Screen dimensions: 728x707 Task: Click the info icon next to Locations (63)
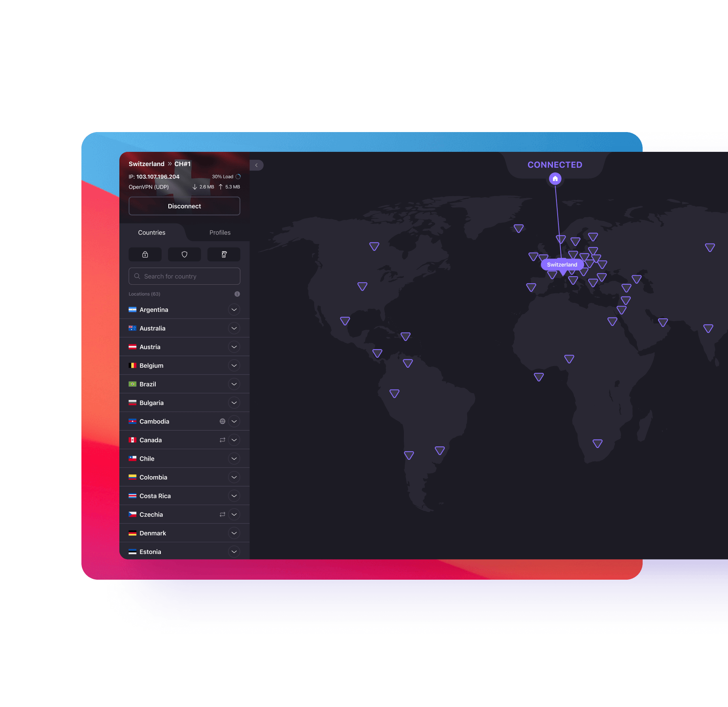(x=237, y=294)
